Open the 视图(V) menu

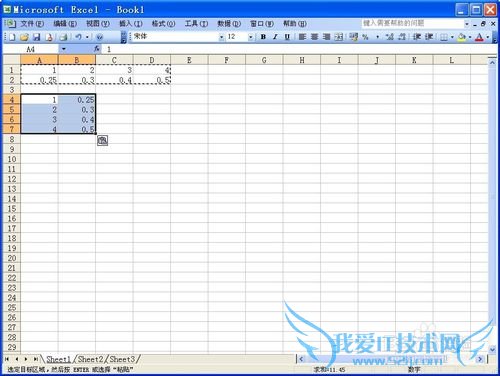(x=98, y=24)
